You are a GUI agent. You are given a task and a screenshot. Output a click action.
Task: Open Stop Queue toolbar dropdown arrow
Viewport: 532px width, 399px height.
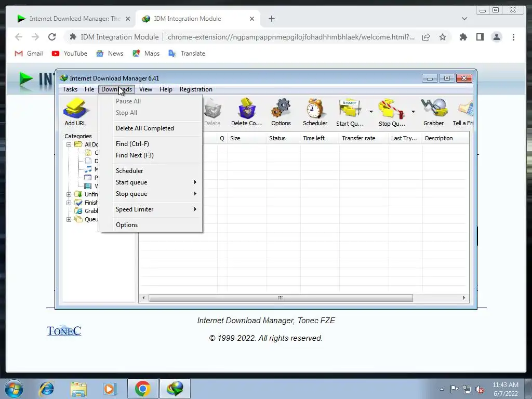[413, 112]
